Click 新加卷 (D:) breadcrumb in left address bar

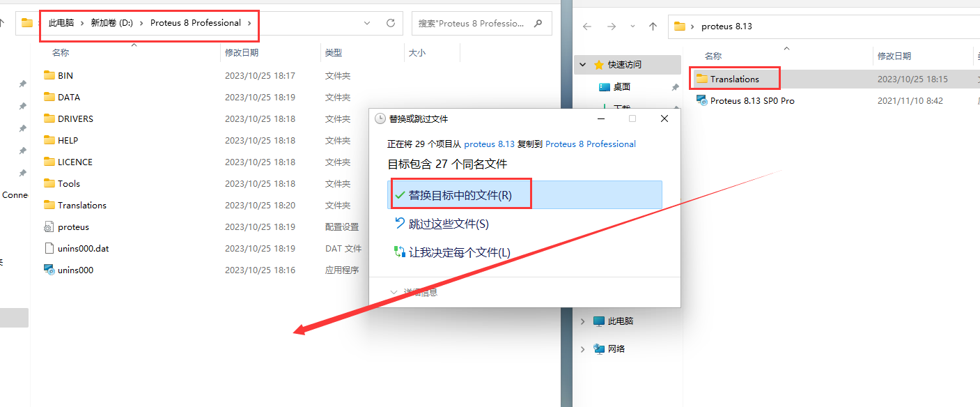click(x=111, y=23)
